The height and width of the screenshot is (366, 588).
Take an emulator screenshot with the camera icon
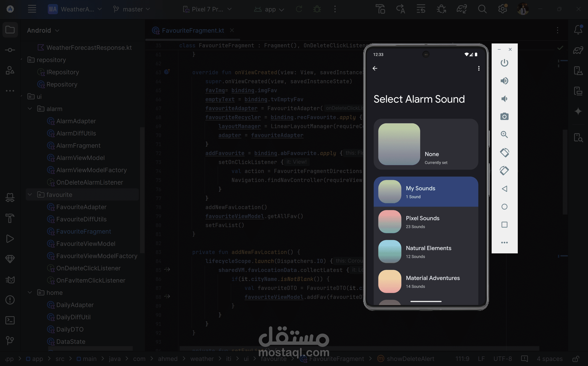[x=504, y=117]
